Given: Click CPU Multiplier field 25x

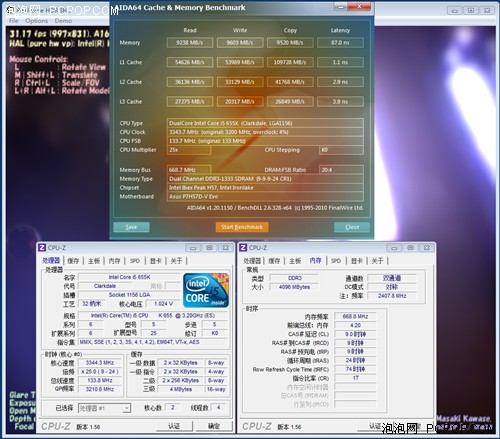Looking at the screenshot, I should pyautogui.click(x=189, y=150).
